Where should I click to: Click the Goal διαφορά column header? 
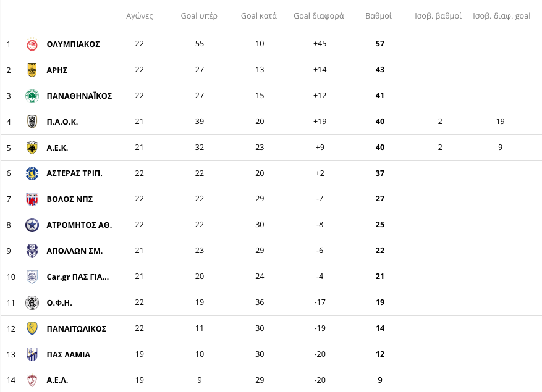319,16
